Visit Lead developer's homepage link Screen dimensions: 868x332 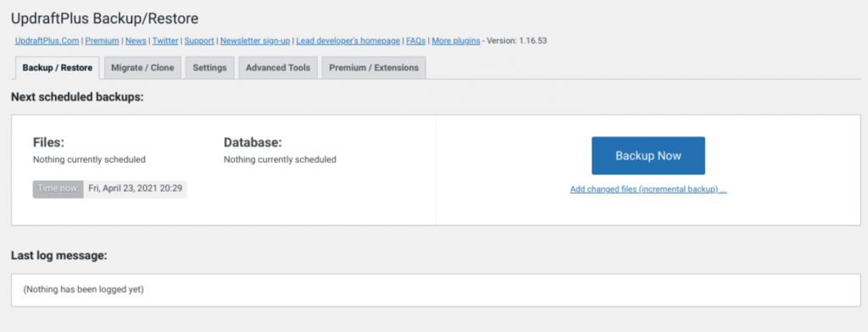(x=348, y=41)
